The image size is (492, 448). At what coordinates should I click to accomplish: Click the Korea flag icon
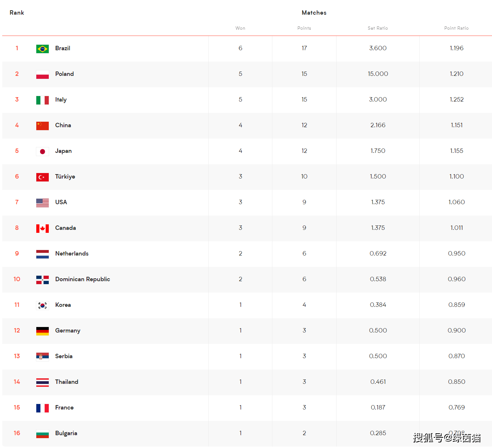[x=43, y=305]
